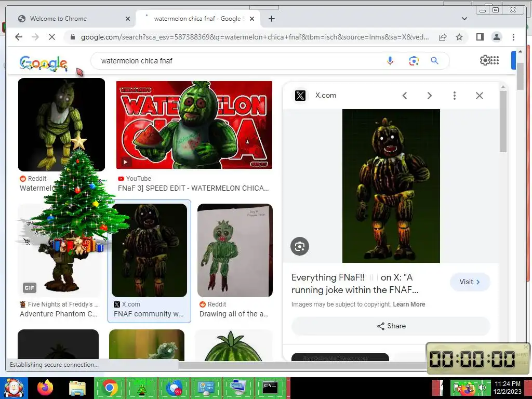Start voice search with microphone

coord(390,61)
